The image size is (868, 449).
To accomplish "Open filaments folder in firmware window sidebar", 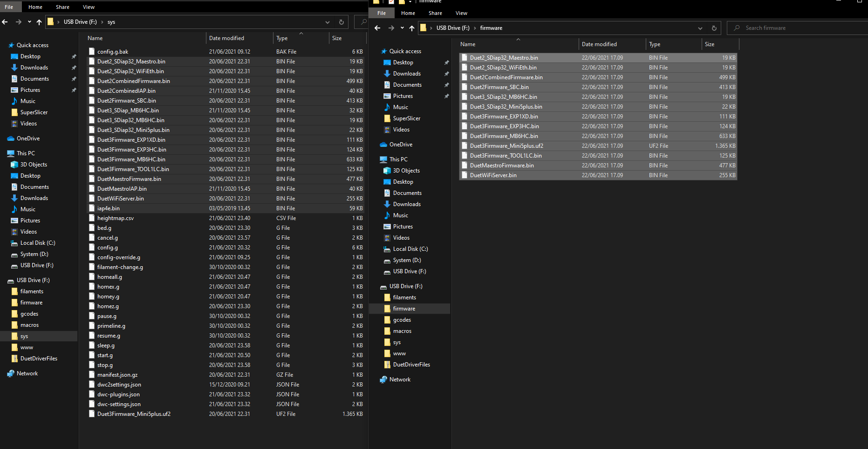I will [404, 297].
